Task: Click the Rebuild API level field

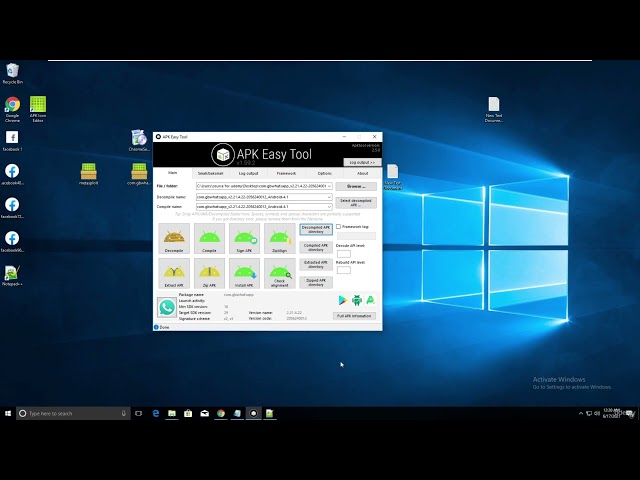Action: point(344,270)
